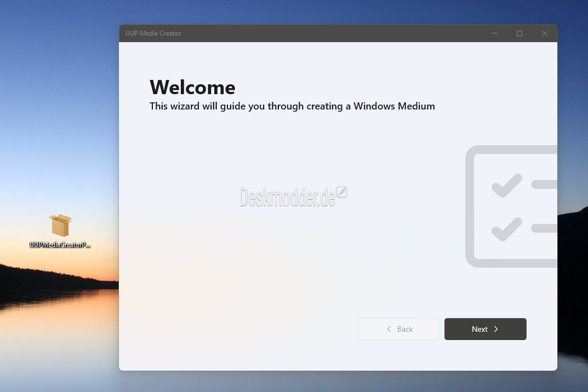Maximize the UUP Media Creator window
The height and width of the screenshot is (392, 588).
point(520,33)
